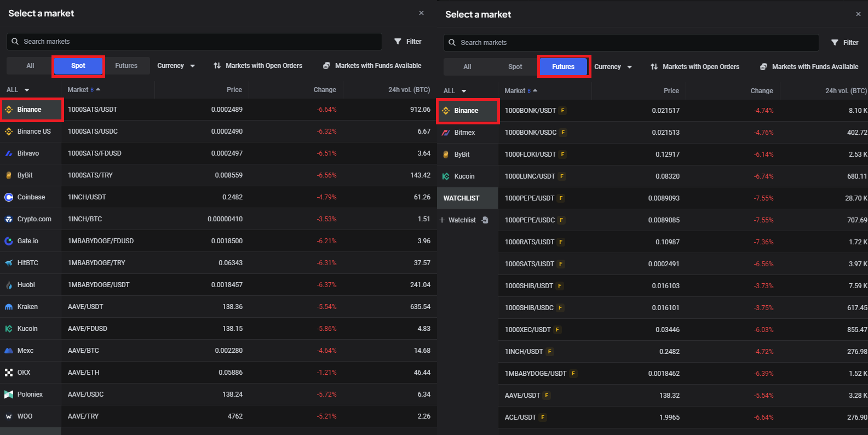Choose 1000XEC/USDT futures row
868x435 pixels.
click(683, 330)
